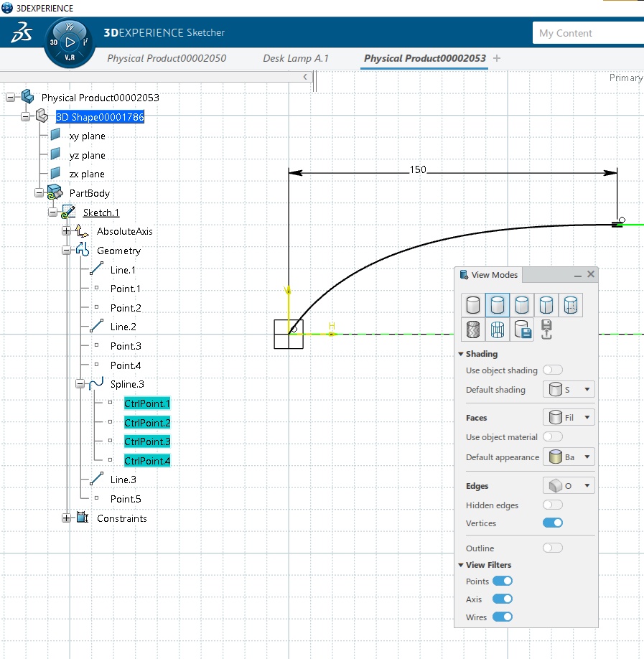The height and width of the screenshot is (659, 644).
Task: Open the Default appearance dropdown
Action: [x=569, y=457]
